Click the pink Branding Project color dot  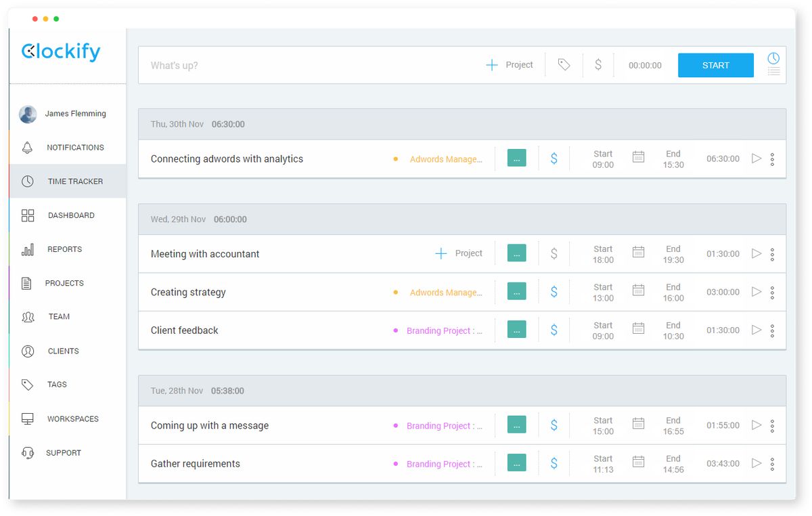click(x=396, y=330)
